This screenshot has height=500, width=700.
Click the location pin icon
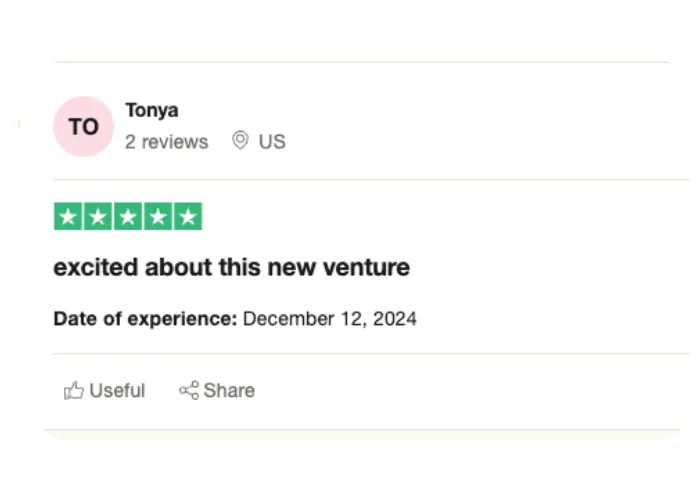click(240, 141)
